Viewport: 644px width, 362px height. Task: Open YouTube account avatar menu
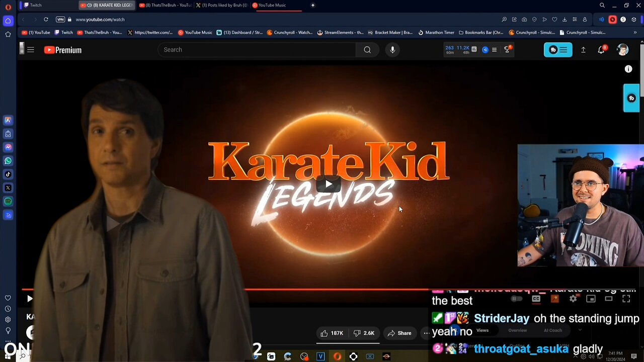(623, 50)
